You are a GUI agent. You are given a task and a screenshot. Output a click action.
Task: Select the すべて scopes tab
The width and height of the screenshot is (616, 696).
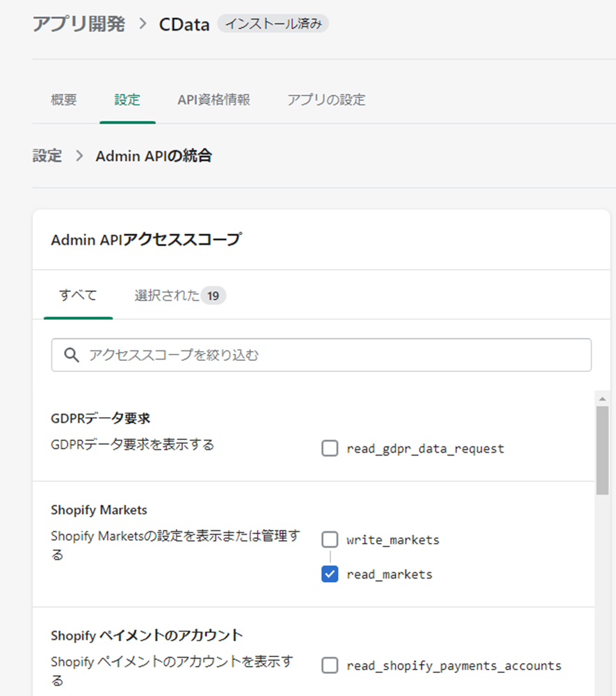[78, 296]
